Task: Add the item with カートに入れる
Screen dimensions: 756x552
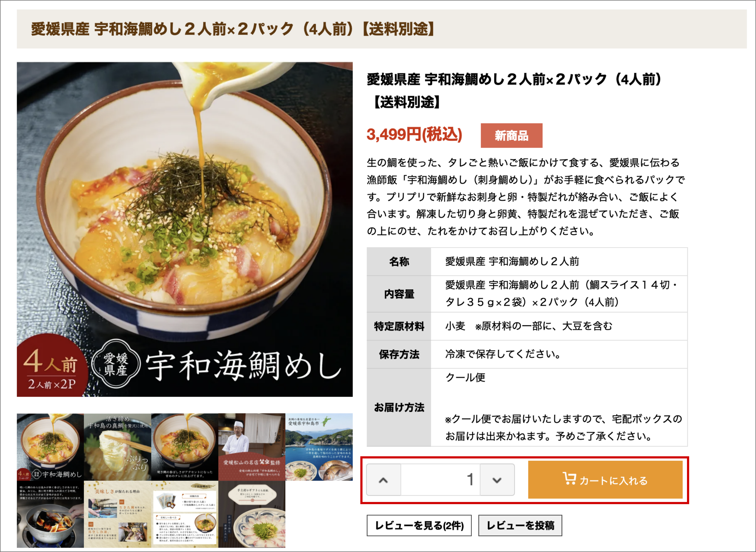Action: point(605,480)
